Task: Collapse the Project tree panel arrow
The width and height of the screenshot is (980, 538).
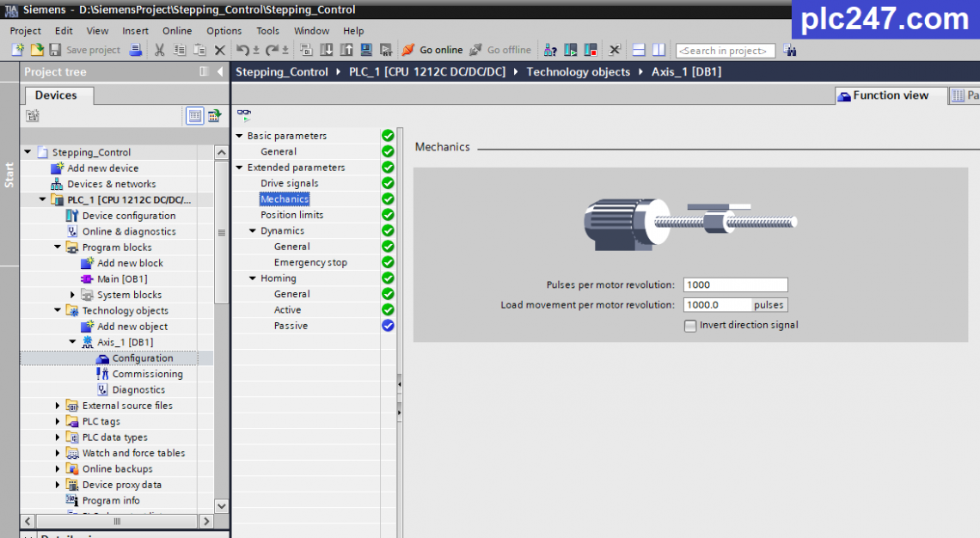Action: pos(220,72)
